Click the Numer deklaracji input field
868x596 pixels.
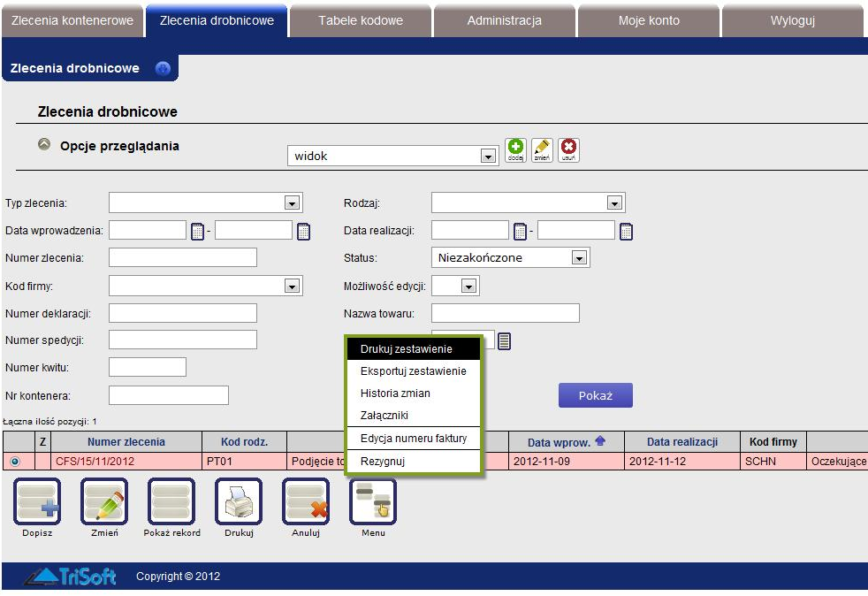click(183, 313)
